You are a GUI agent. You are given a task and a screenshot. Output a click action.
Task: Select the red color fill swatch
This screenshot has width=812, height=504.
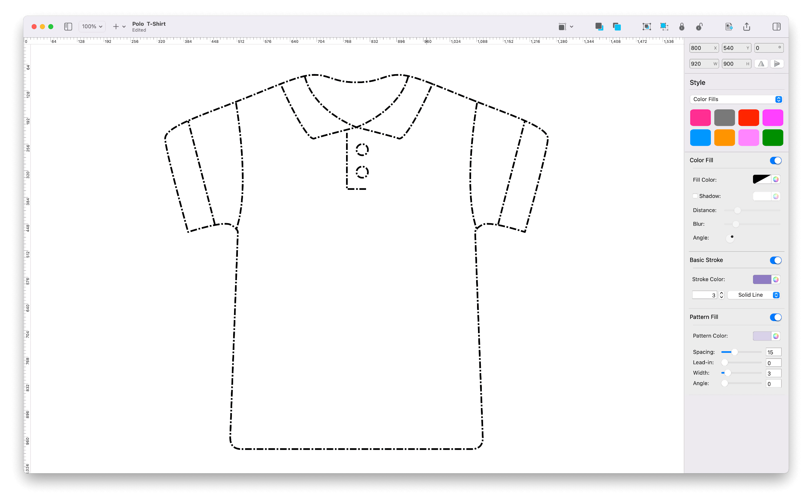click(x=749, y=118)
